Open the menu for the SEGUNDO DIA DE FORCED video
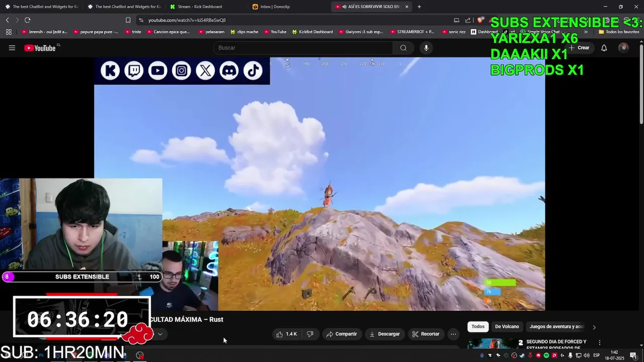644x362 pixels. [599, 342]
